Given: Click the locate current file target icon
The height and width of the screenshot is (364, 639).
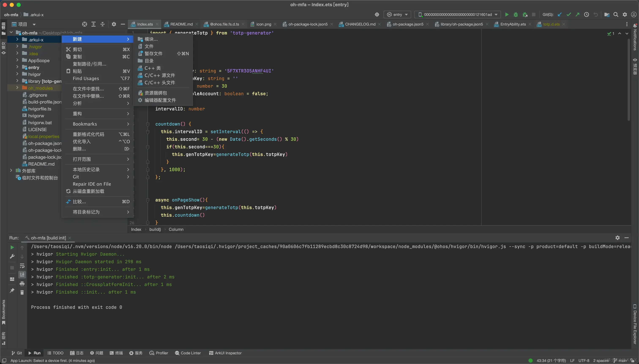Looking at the screenshot, I should (85, 24).
